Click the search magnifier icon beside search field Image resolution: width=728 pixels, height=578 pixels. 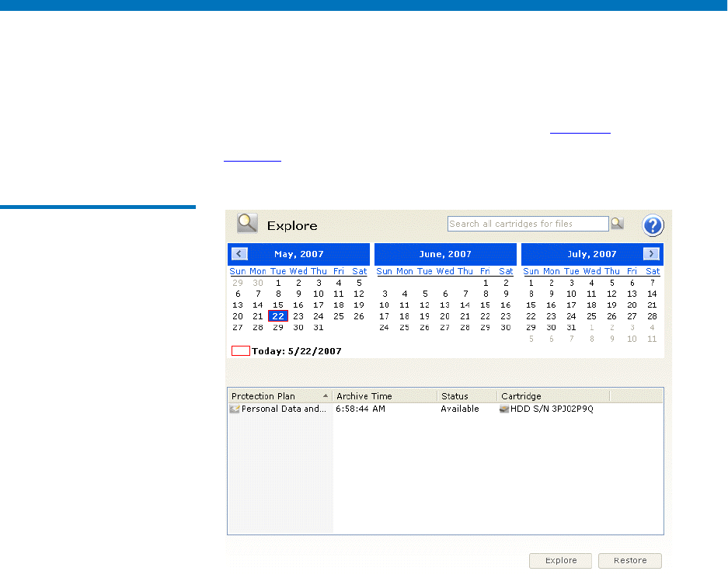coord(617,224)
